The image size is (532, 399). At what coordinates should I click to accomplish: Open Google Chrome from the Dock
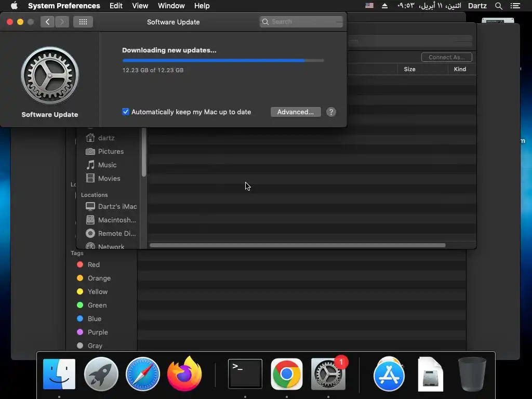click(x=287, y=374)
